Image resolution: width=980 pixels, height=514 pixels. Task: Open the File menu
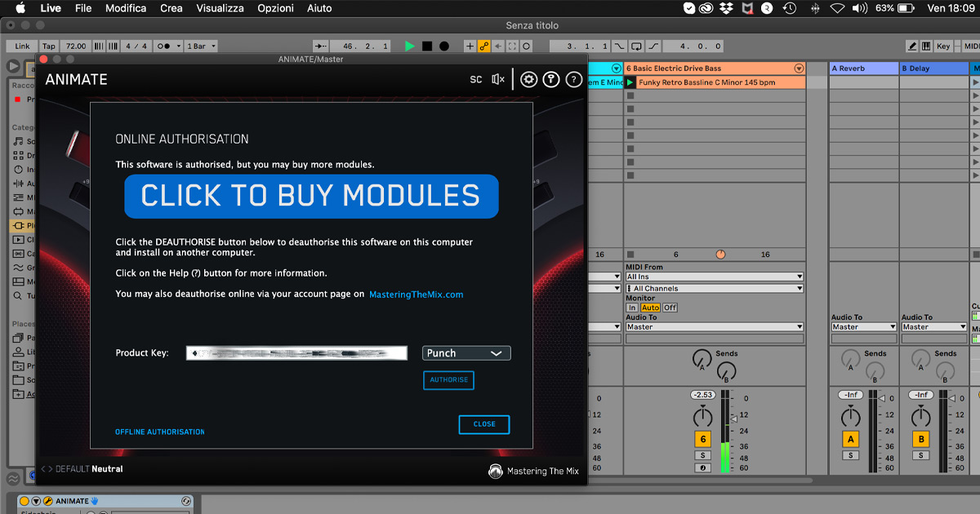[x=83, y=8]
